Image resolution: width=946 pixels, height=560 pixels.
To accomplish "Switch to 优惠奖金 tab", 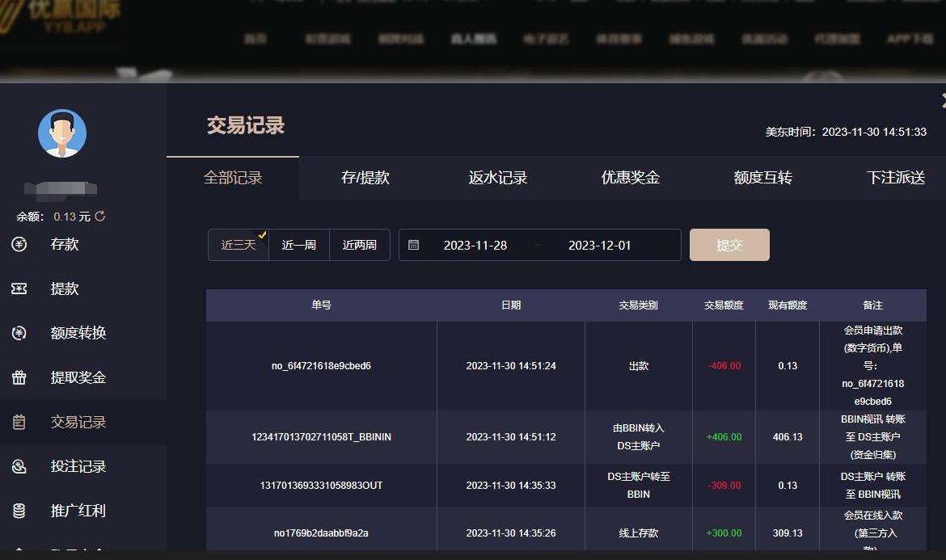I will (x=631, y=178).
